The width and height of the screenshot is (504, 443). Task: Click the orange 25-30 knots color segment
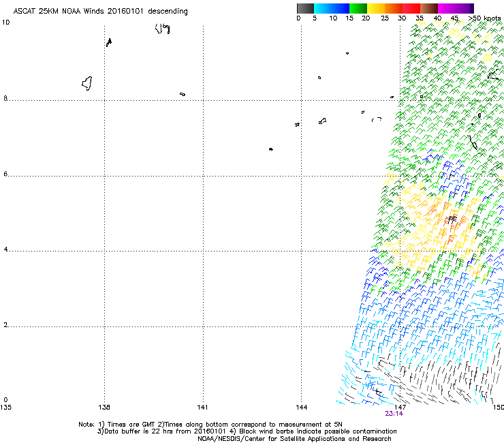(x=394, y=8)
